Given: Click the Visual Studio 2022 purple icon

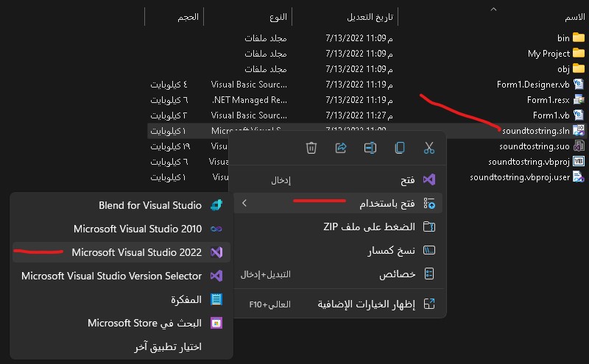Looking at the screenshot, I should click(216, 252).
